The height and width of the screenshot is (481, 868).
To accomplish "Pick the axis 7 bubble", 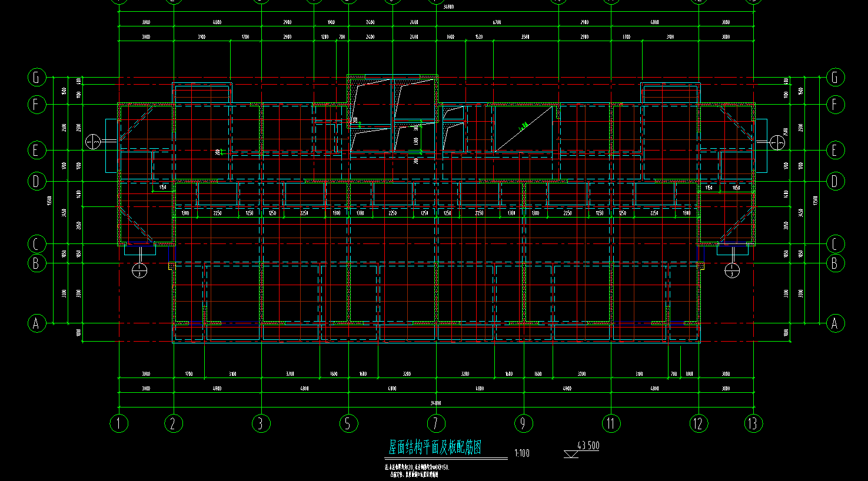I will (436, 423).
